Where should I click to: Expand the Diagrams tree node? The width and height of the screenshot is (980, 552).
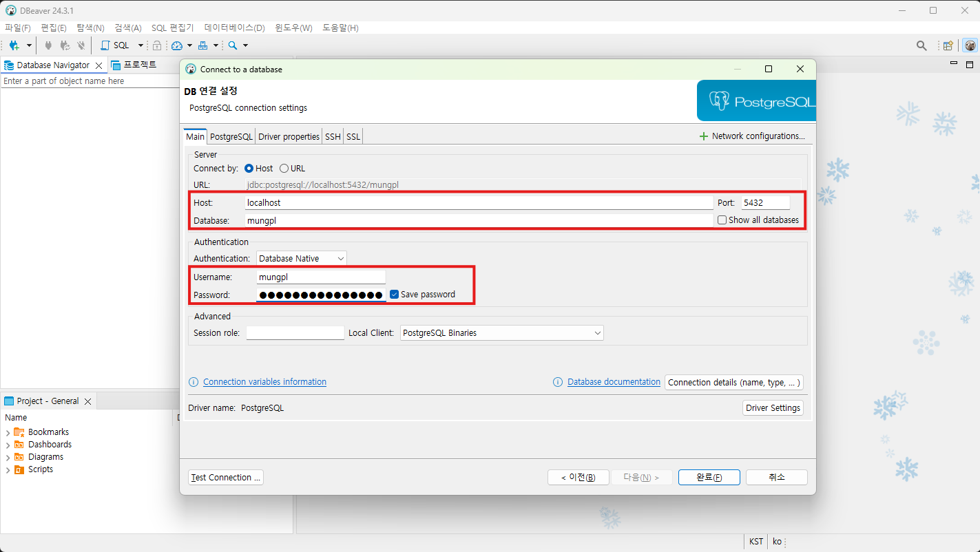click(x=8, y=458)
